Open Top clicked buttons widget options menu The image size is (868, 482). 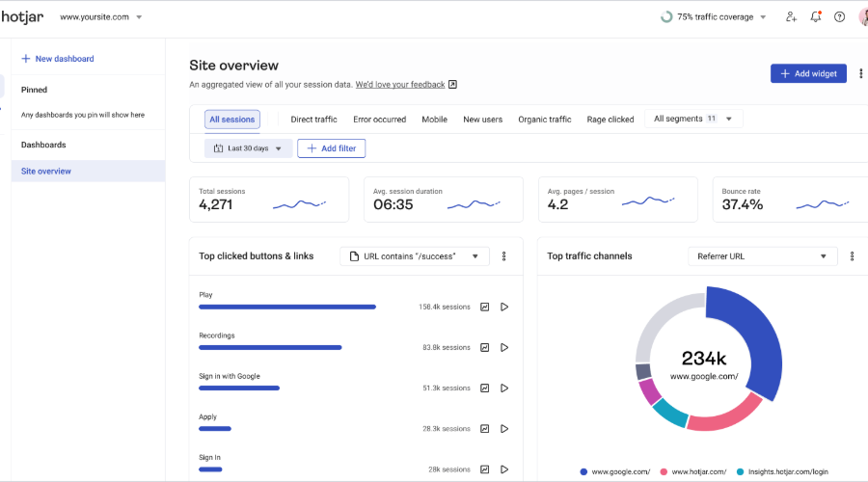coord(503,256)
